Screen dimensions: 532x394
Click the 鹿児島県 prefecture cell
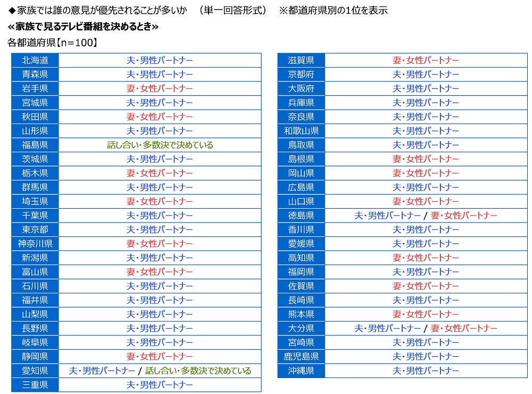[301, 356]
